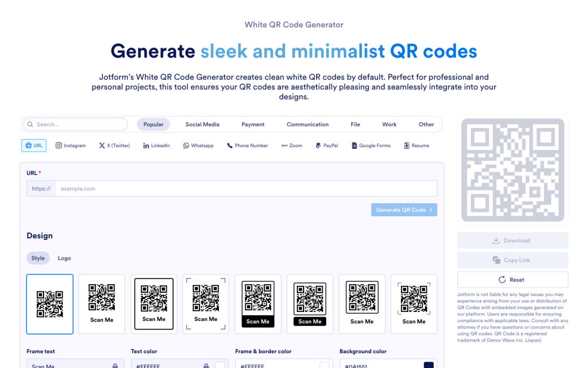Select the solid black border Scan Me style

point(154,304)
